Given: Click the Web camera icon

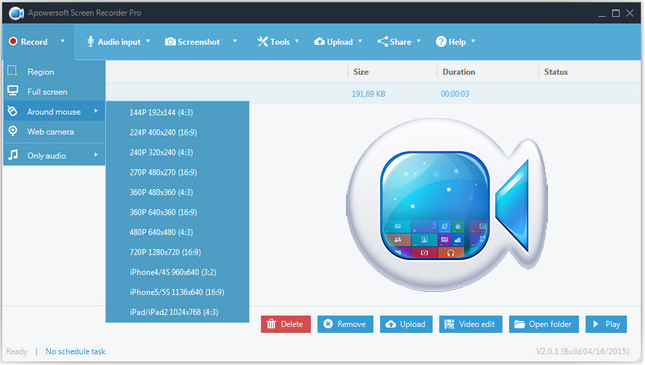Looking at the screenshot, I should click(13, 131).
